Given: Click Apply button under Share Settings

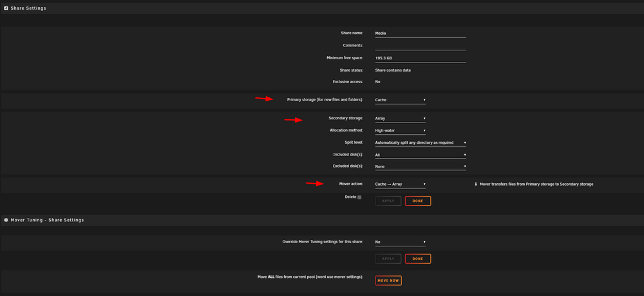Looking at the screenshot, I should 388,201.
